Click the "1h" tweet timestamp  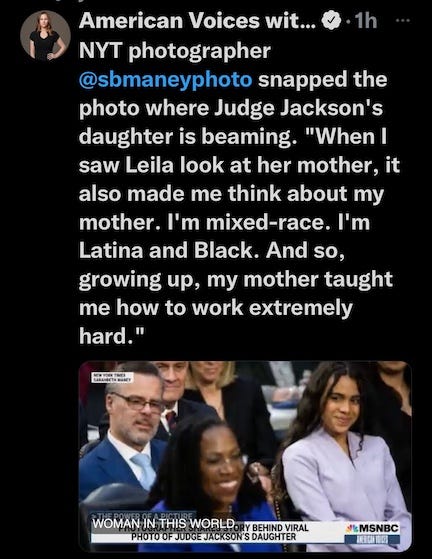(x=366, y=21)
